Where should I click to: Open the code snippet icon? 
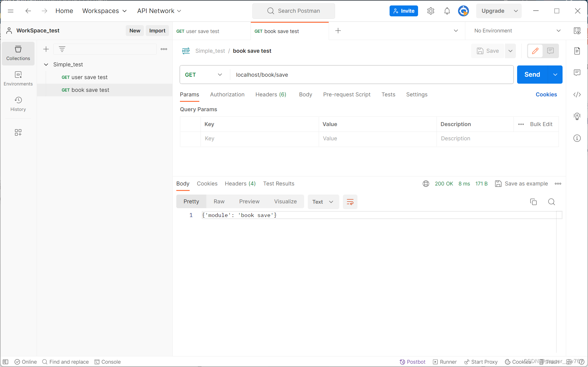click(x=577, y=95)
